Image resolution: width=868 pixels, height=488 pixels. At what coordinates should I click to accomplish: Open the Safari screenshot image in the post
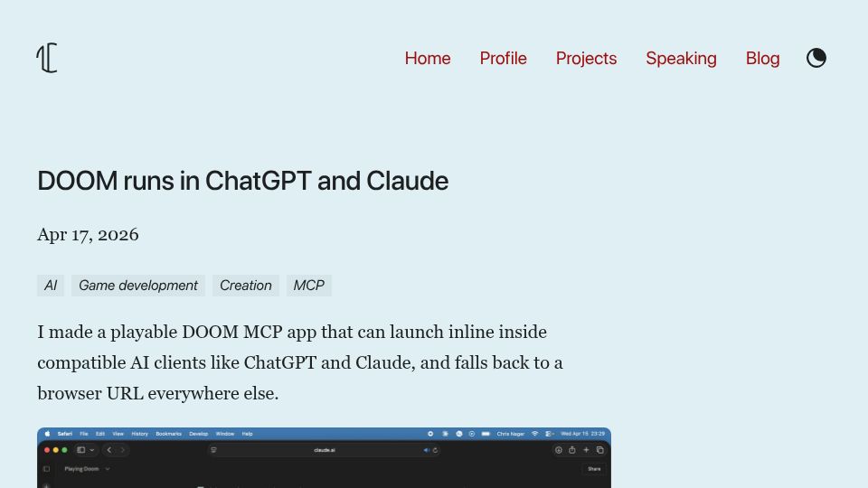point(324,457)
